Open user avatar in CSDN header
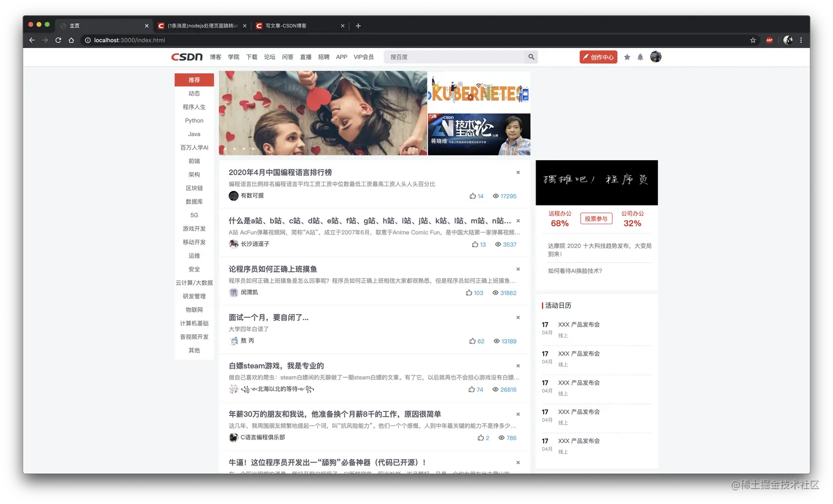 pos(656,56)
